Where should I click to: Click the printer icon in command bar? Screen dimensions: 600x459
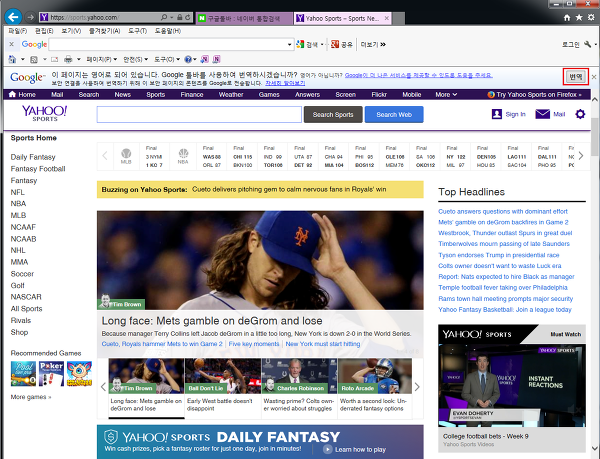point(68,59)
